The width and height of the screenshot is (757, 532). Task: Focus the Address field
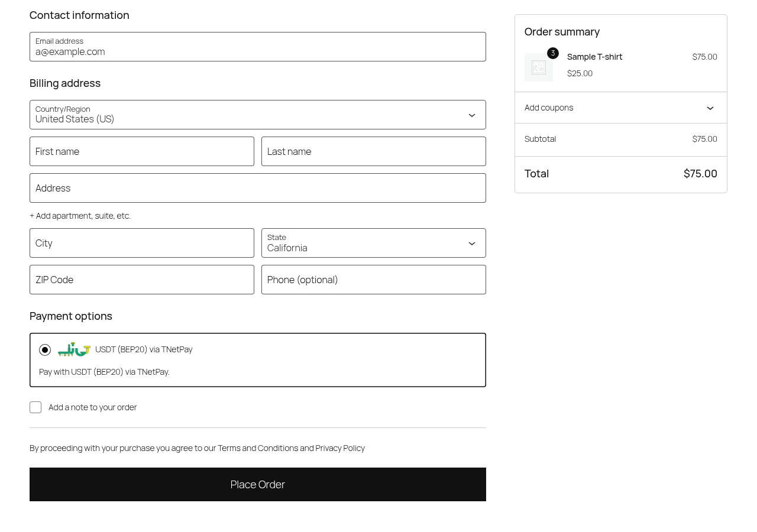(258, 188)
